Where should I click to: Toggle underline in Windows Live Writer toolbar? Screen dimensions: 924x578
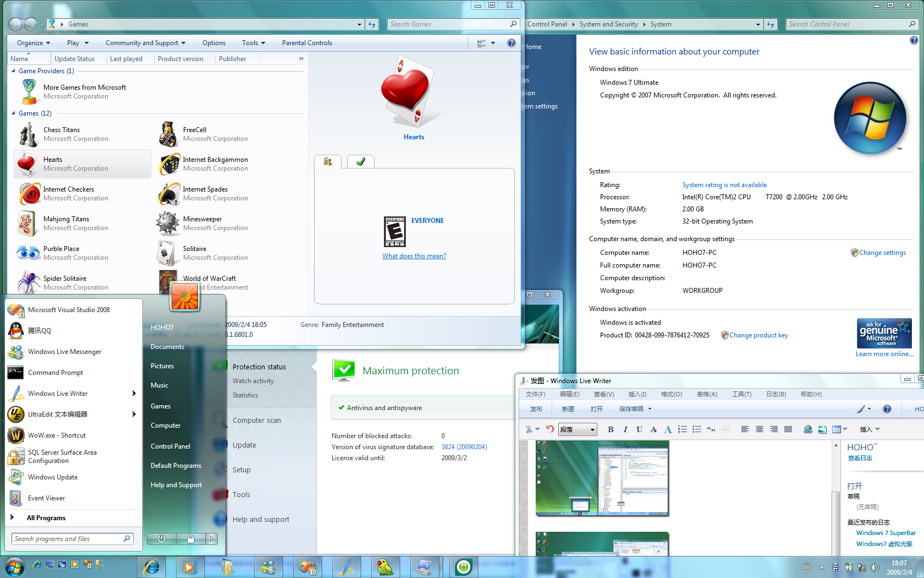pyautogui.click(x=639, y=429)
